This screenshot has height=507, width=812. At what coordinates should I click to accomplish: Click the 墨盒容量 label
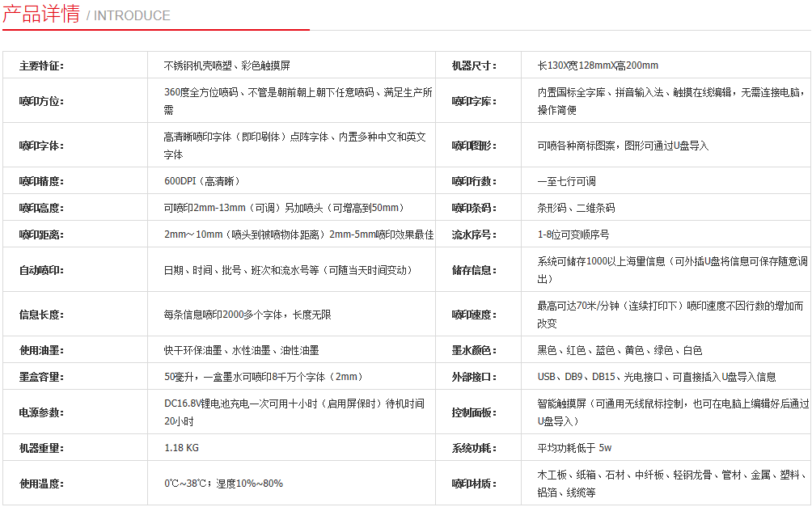(41, 377)
